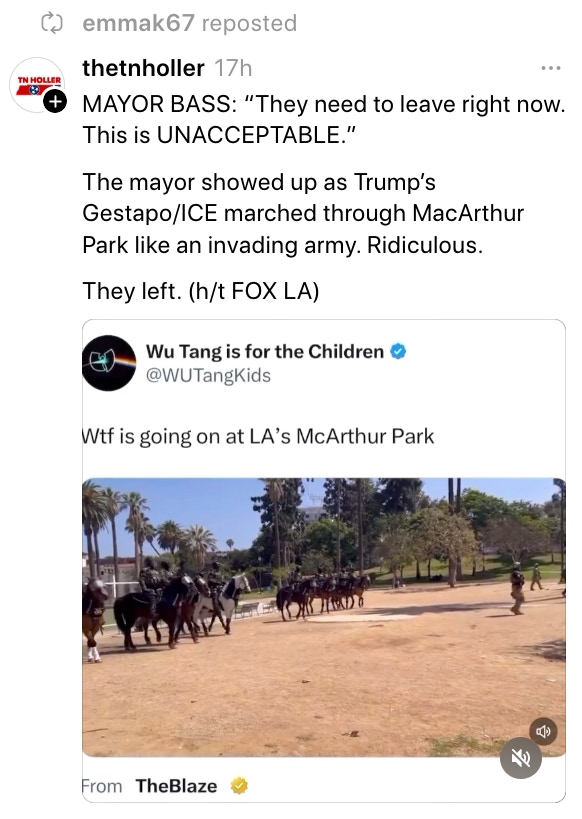
Task: Click the 'They left. (h/t FOX LA)' line
Action: pos(201,291)
